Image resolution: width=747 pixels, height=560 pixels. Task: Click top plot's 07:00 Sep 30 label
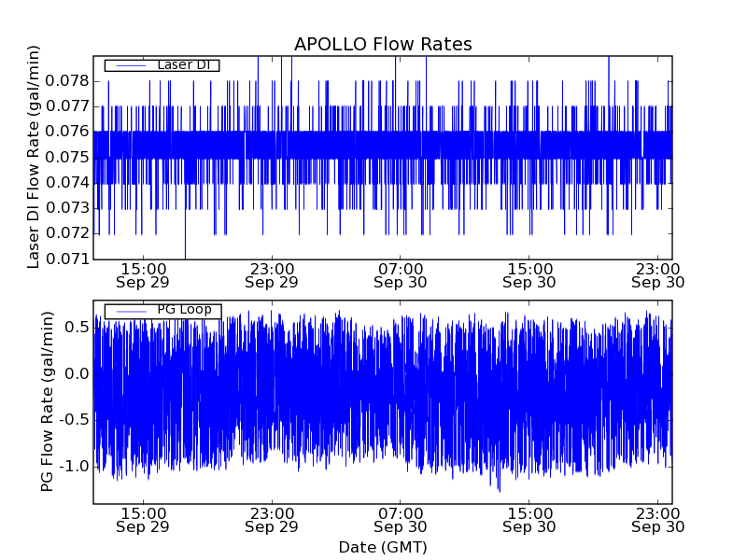(x=401, y=275)
